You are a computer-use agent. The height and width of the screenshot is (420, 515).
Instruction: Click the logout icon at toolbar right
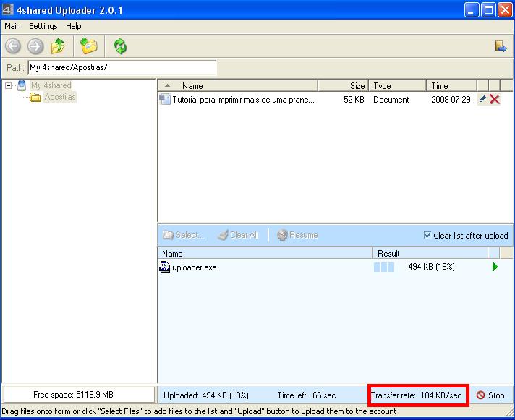pos(501,46)
